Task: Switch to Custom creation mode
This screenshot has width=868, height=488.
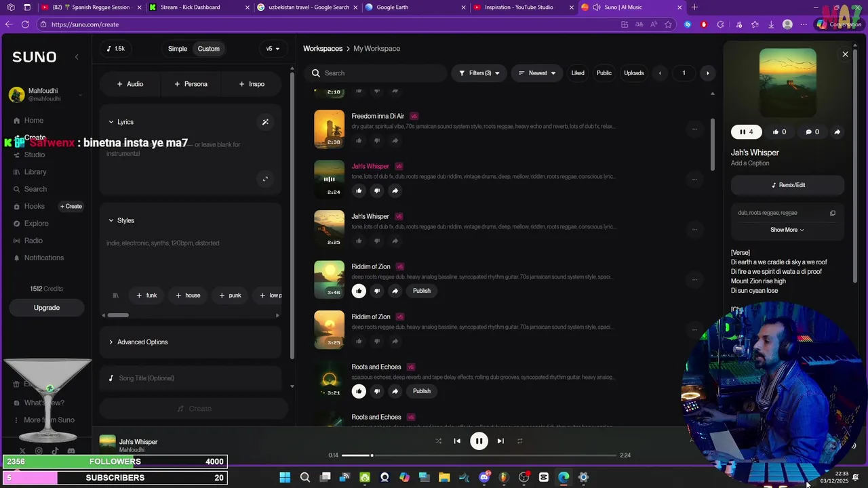Action: tap(209, 49)
